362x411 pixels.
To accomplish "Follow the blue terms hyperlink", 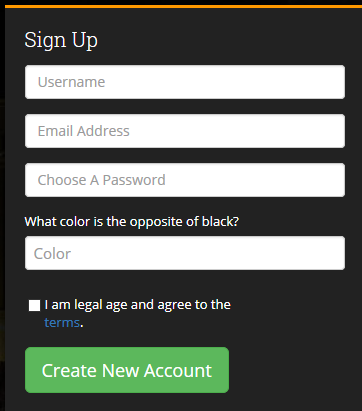I will click(62, 323).
